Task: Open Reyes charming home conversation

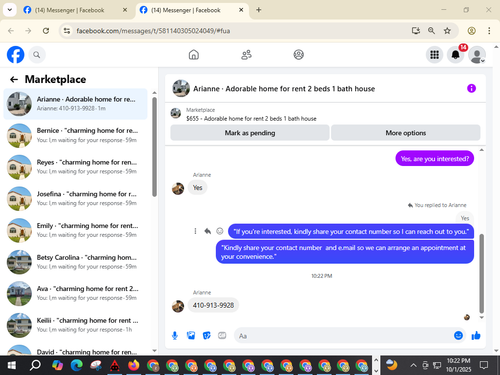Action: [x=75, y=167]
